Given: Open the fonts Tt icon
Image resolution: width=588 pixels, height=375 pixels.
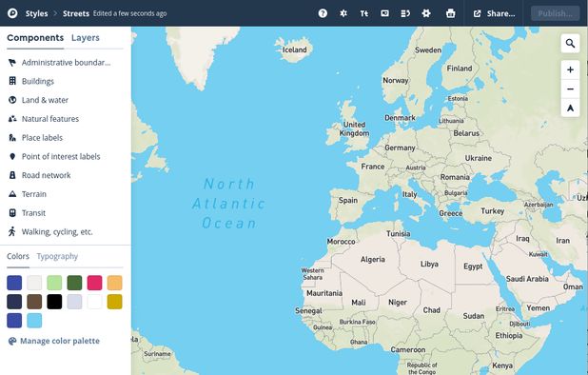Looking at the screenshot, I should (x=363, y=13).
